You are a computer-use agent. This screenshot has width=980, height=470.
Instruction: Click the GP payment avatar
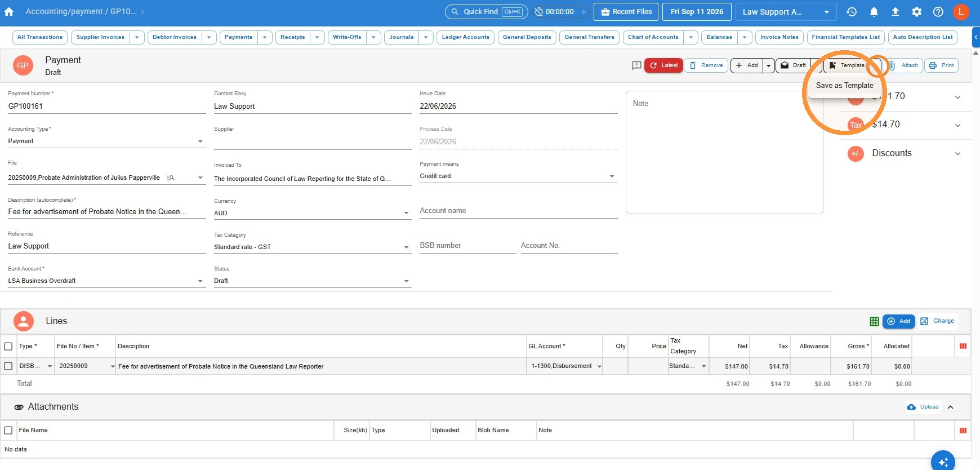[x=23, y=65]
